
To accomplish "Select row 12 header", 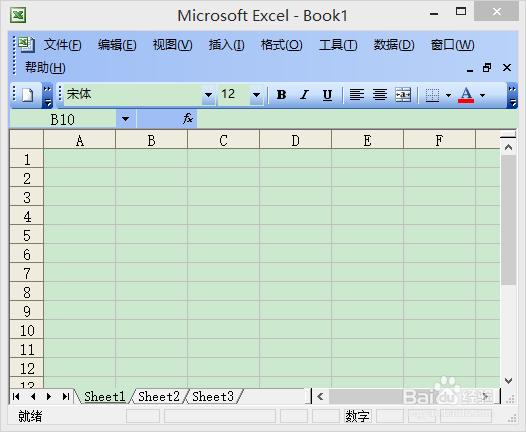I will (x=27, y=368).
